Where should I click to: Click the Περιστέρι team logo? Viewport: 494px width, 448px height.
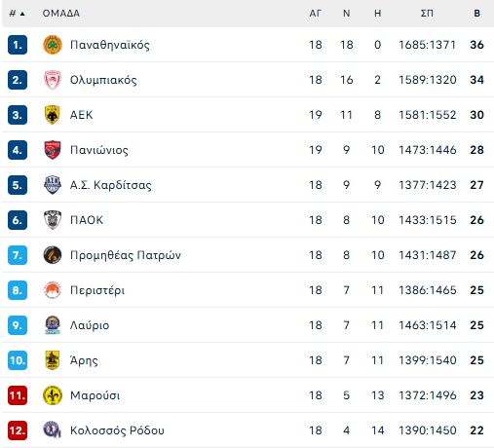point(53,290)
